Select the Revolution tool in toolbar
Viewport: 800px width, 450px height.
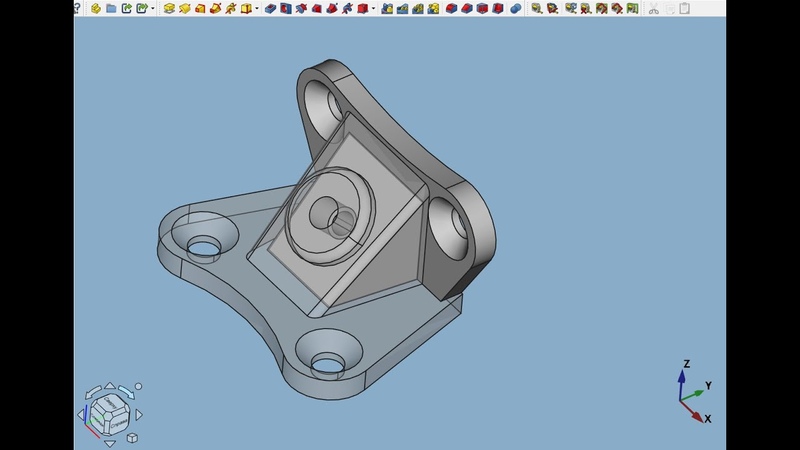click(185, 8)
